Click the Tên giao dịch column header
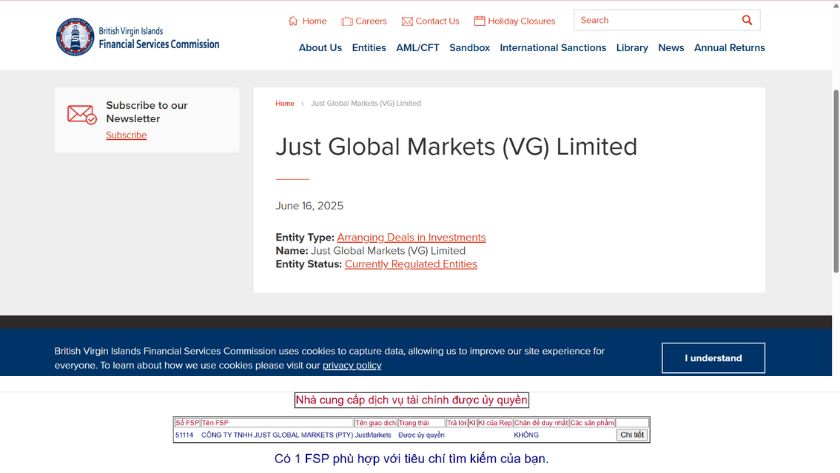The image size is (840, 473). [x=376, y=423]
